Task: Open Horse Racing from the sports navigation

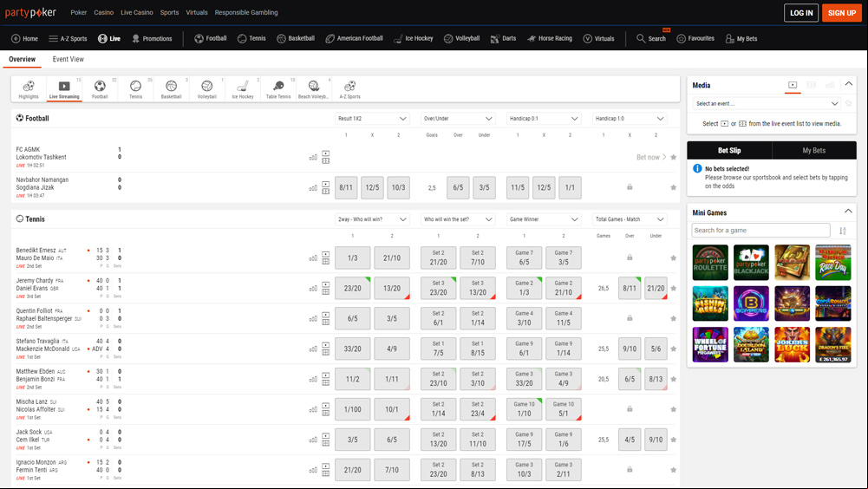Action: 550,38
